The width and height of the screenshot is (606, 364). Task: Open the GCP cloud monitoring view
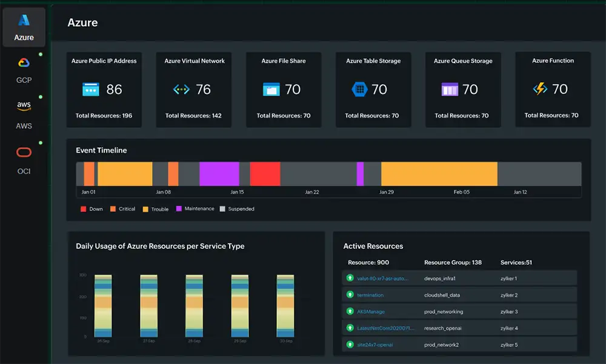[24, 62]
